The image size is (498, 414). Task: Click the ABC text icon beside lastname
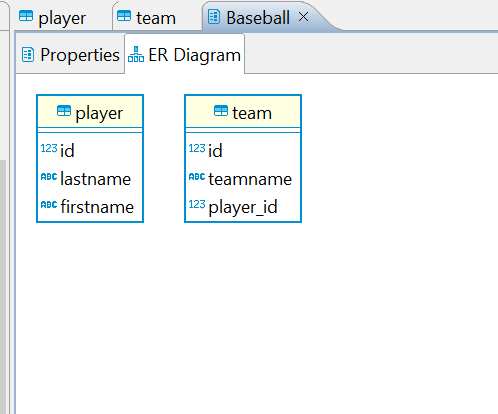[x=49, y=177]
